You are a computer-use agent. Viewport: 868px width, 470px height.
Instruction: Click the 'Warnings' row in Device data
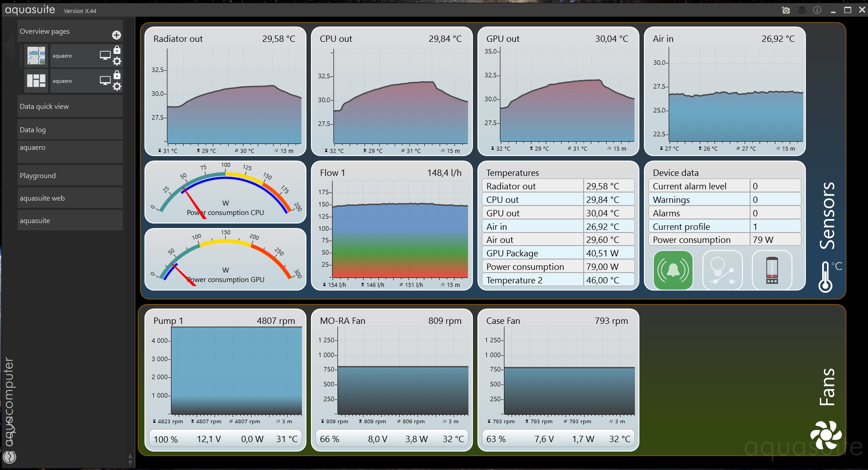pyautogui.click(x=725, y=199)
